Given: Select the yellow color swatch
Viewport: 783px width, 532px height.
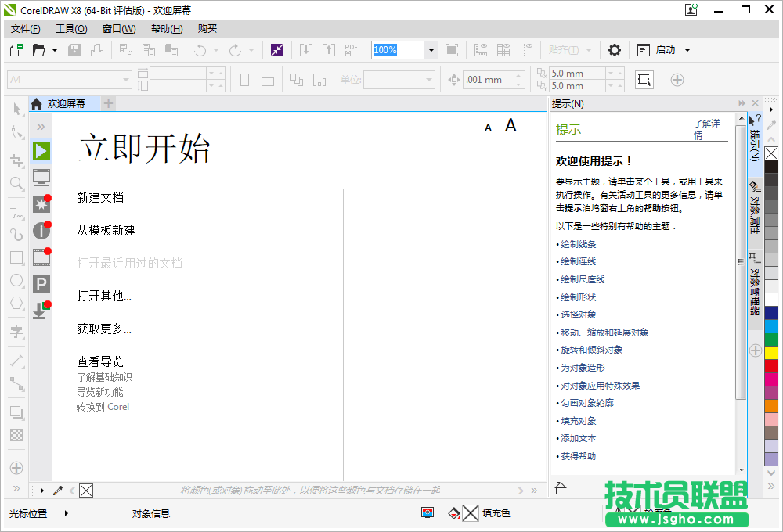Looking at the screenshot, I should pos(771,353).
